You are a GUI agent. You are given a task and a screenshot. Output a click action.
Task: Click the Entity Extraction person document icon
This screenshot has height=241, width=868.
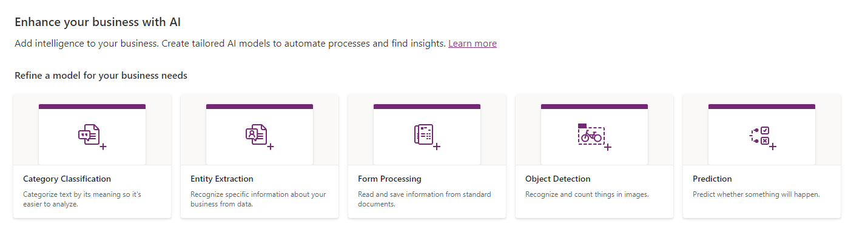pos(260,137)
